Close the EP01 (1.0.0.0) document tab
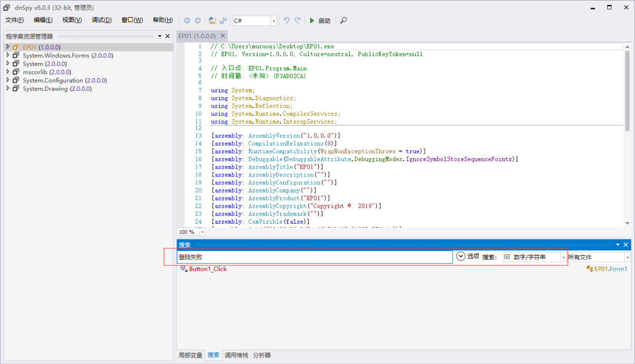635x364 pixels. (x=223, y=36)
